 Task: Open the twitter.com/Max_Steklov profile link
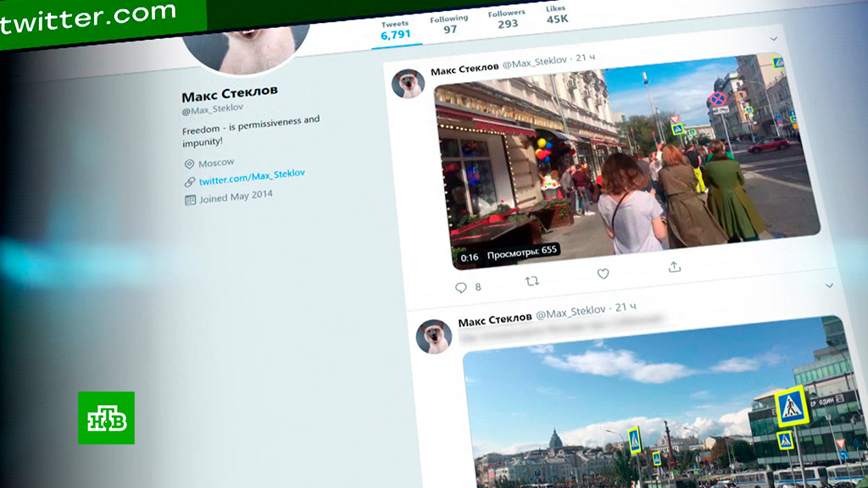[x=252, y=177]
